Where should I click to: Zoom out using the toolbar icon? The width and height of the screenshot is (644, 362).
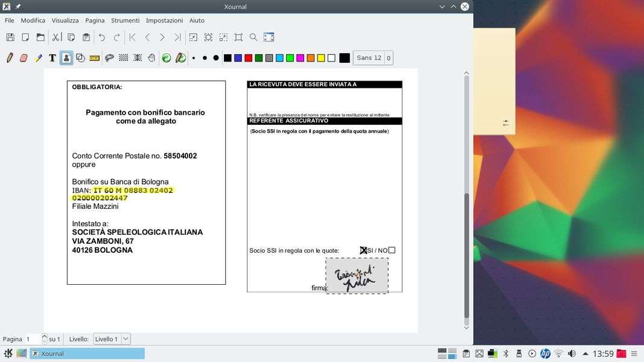(x=193, y=37)
